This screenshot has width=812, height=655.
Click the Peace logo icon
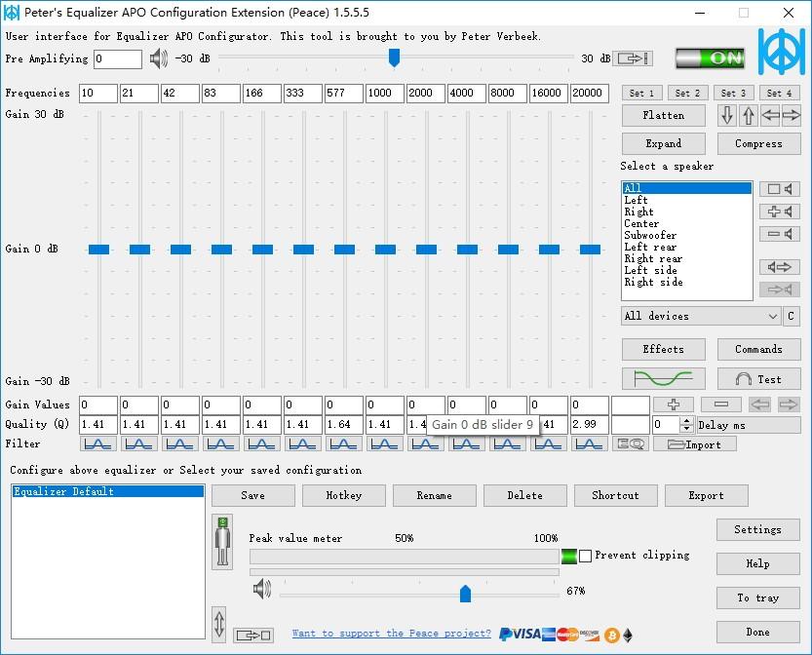coord(782,52)
